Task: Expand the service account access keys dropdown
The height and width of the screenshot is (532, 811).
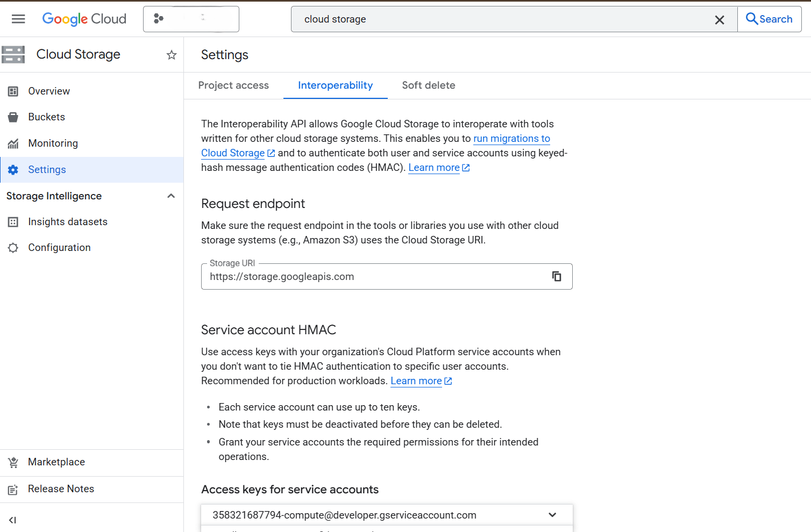Action: tap(552, 515)
